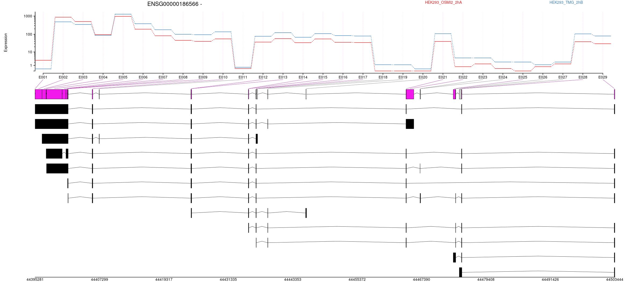
Task: Click exon label E023
Action: (483, 77)
